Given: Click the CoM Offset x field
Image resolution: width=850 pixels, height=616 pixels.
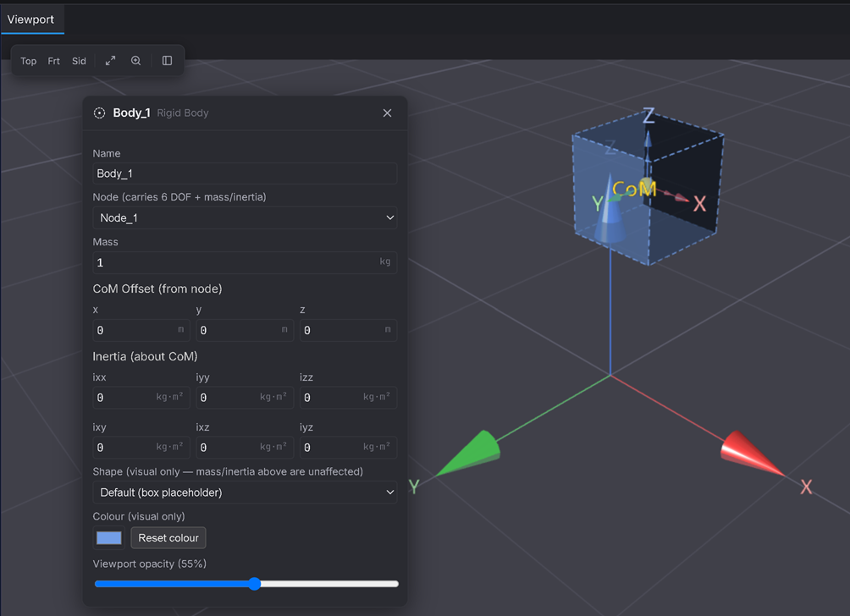Looking at the screenshot, I should pyautogui.click(x=141, y=330).
